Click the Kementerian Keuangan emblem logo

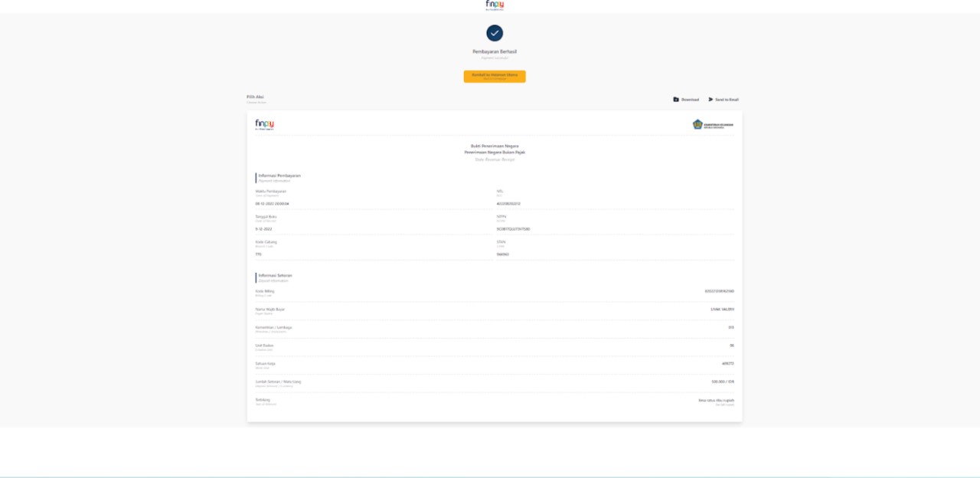point(697,124)
